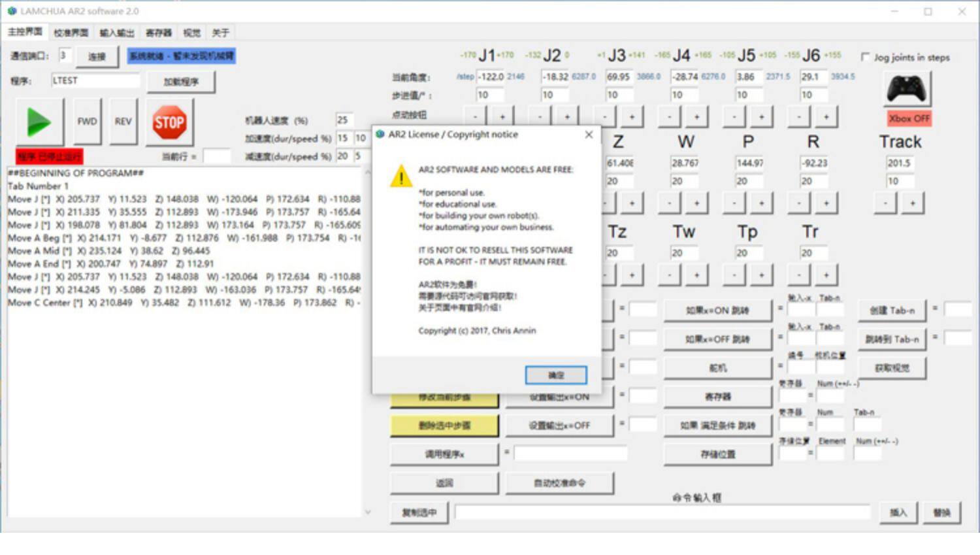Viewport: 980px width, 555px height.
Task: Click the yellow 删除选中步骤 button
Action: 444,426
